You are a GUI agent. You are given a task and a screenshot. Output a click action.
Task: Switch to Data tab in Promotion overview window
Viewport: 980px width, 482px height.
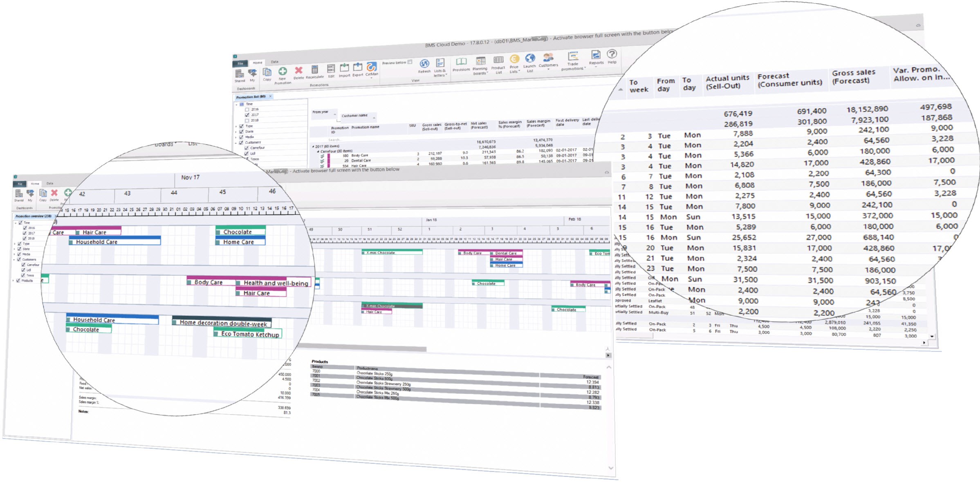49,183
